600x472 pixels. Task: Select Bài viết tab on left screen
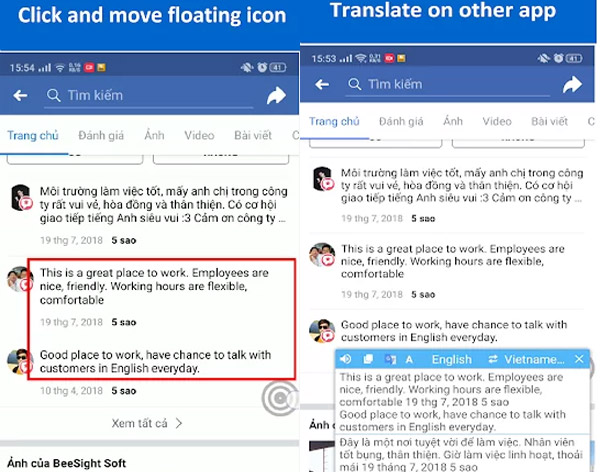click(x=253, y=136)
